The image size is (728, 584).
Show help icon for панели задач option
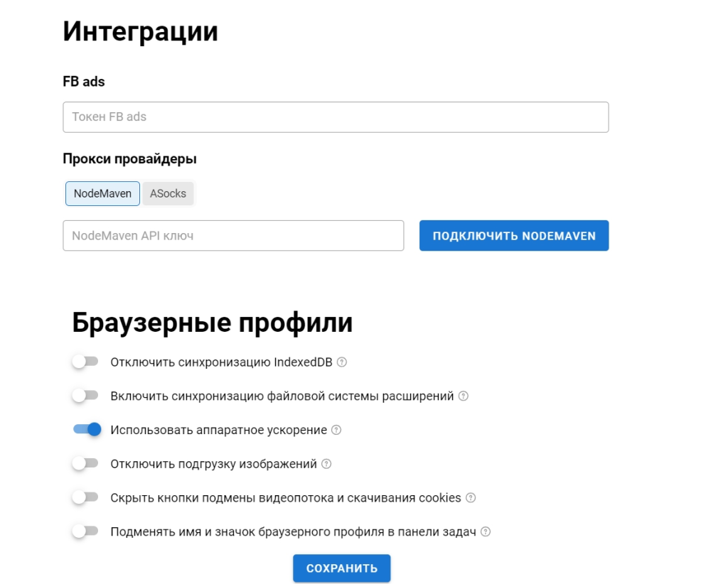486,531
